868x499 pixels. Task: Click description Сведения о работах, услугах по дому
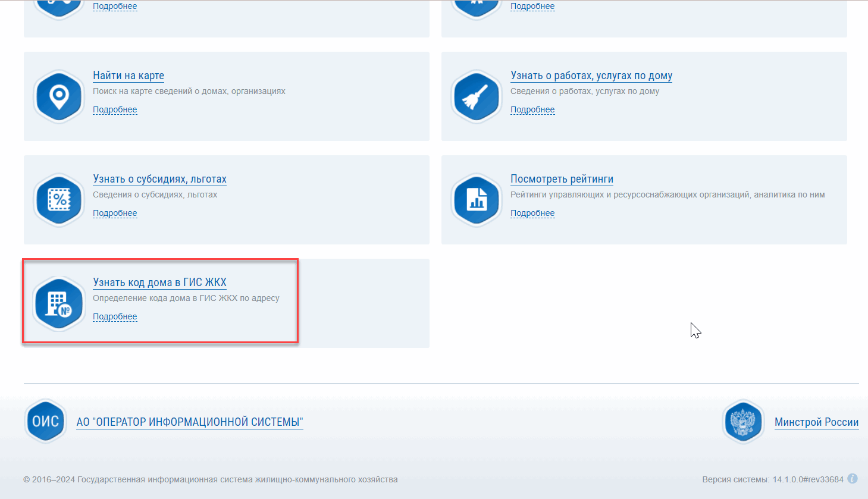point(585,91)
